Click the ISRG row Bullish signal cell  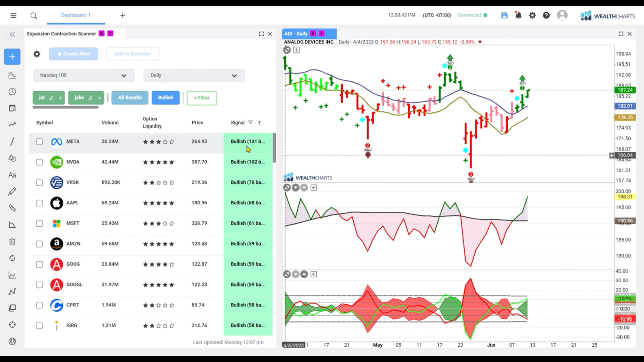pos(248,325)
